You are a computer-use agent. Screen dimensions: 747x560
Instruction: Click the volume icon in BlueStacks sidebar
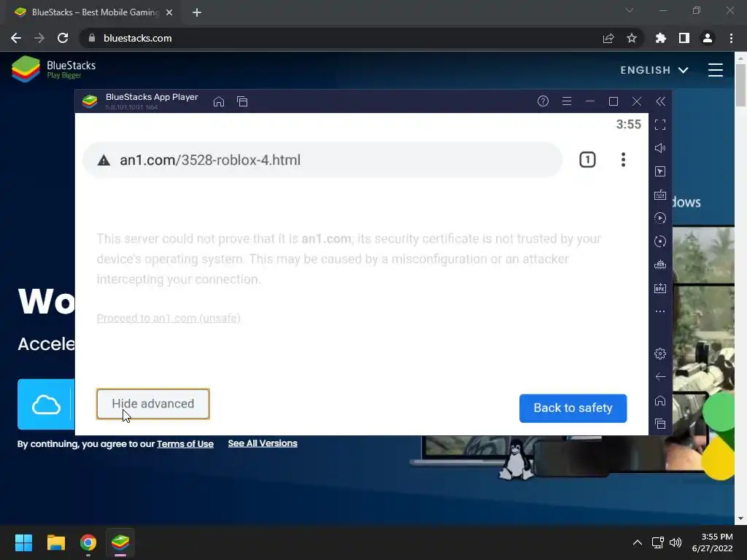click(659, 148)
